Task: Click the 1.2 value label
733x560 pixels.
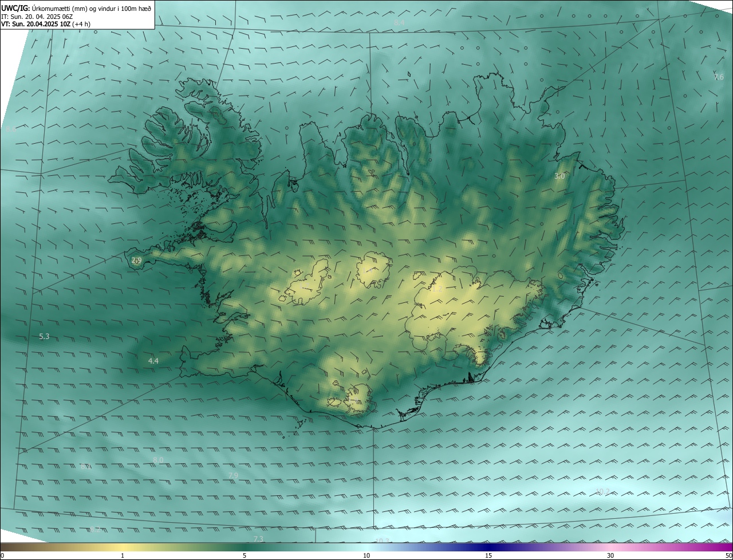Action: 437,290
